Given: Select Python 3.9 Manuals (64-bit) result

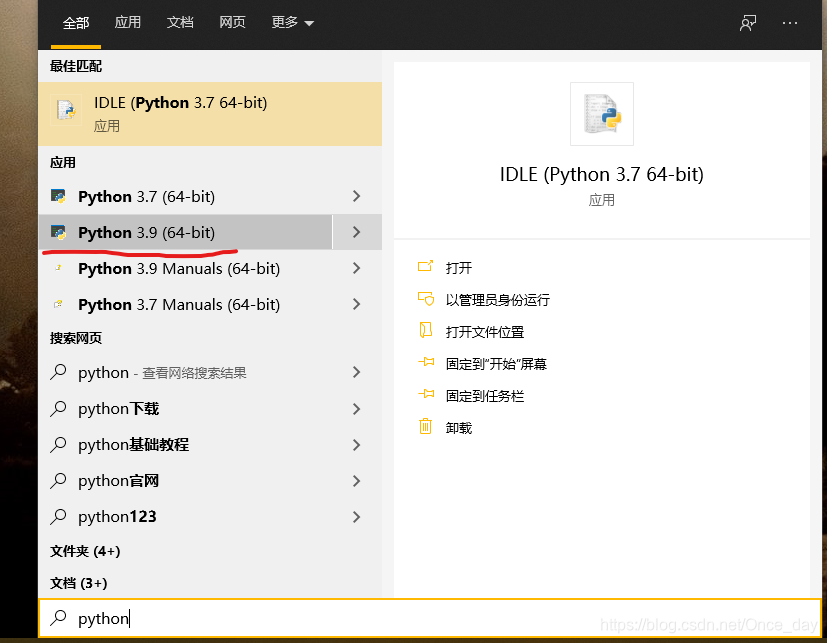Looking at the screenshot, I should tap(186, 268).
